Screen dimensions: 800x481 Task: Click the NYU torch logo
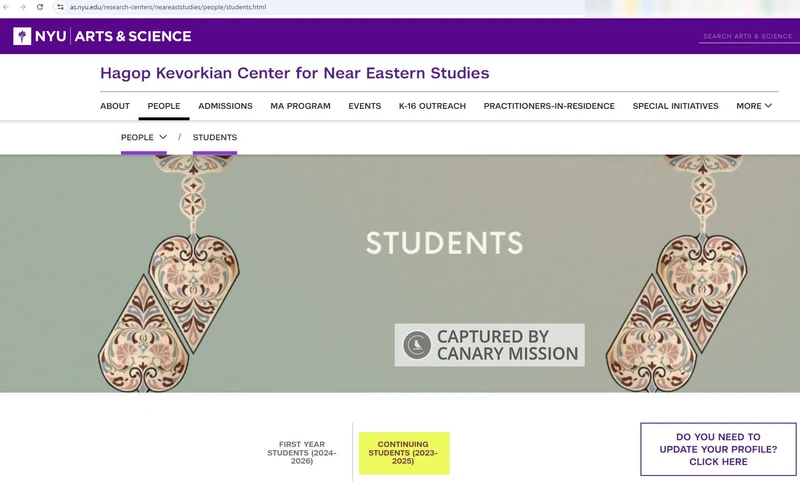click(x=22, y=36)
